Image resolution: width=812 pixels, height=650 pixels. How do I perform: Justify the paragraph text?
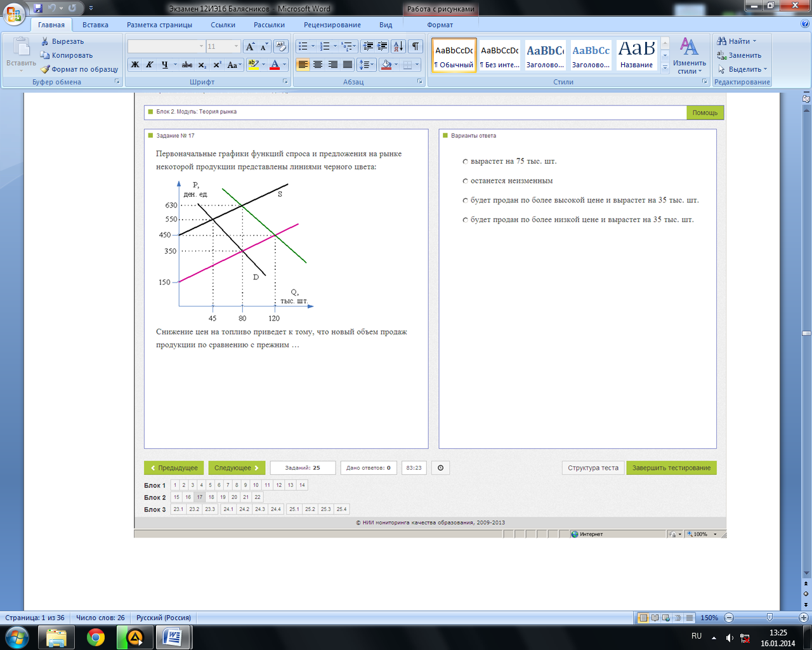(x=348, y=65)
